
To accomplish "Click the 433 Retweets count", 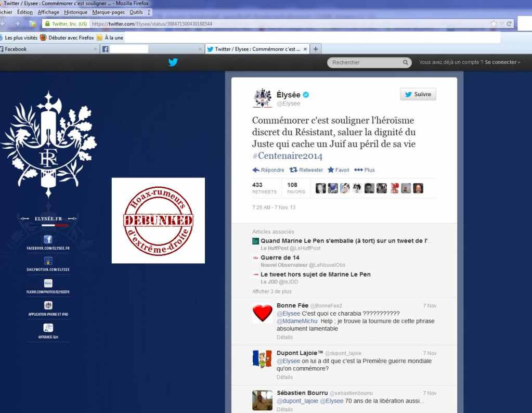I will (x=264, y=188).
